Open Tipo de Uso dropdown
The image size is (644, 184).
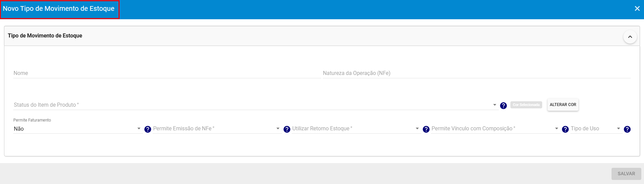[596, 129]
